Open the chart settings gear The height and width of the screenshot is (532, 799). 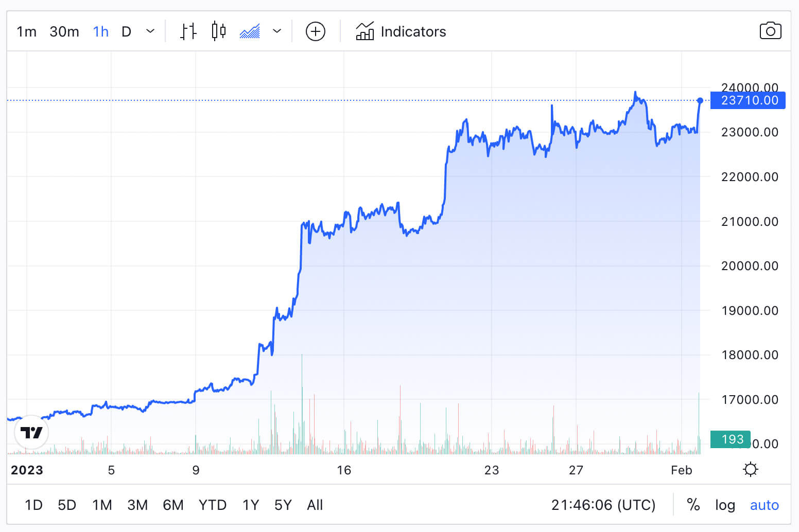coord(751,469)
